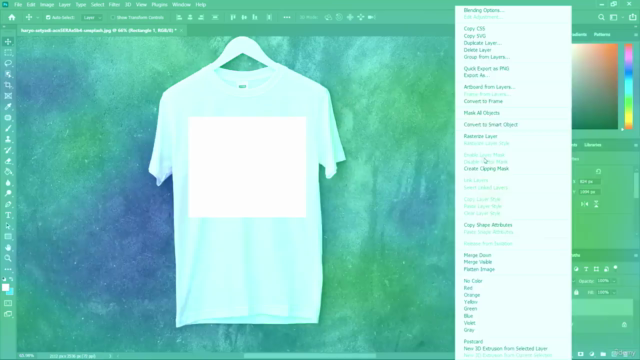Choose Delete Layer from context menu

click(x=477, y=50)
